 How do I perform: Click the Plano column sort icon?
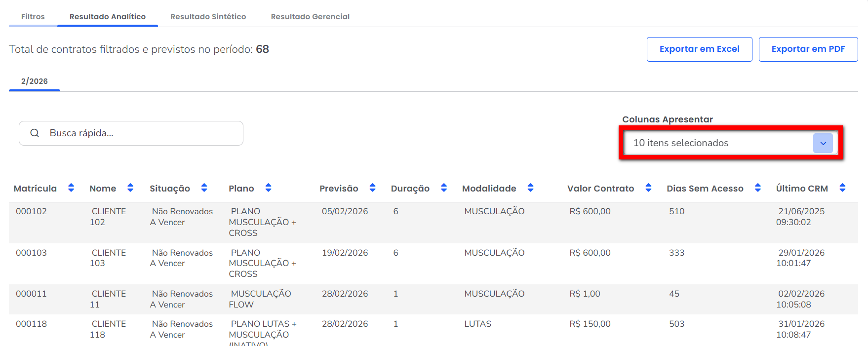(x=268, y=188)
